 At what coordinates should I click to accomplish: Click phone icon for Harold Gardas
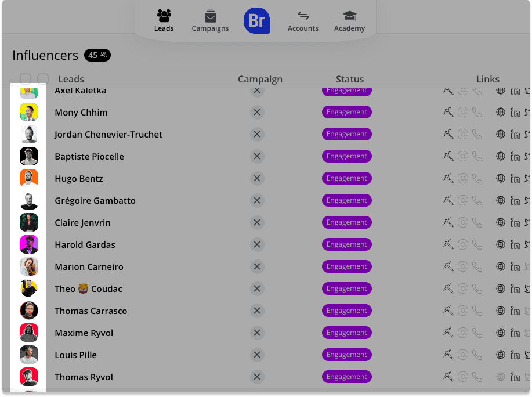click(477, 245)
